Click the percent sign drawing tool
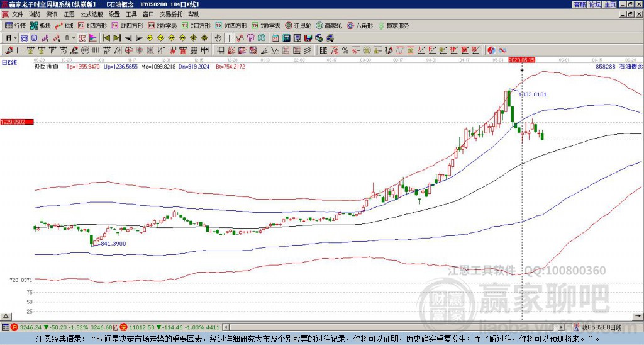The height and width of the screenshot is (345, 644). pos(345,50)
